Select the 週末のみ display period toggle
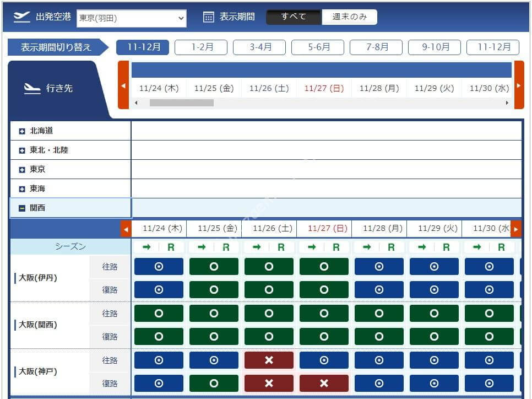Image resolution: width=532 pixels, height=399 pixels. (x=350, y=17)
